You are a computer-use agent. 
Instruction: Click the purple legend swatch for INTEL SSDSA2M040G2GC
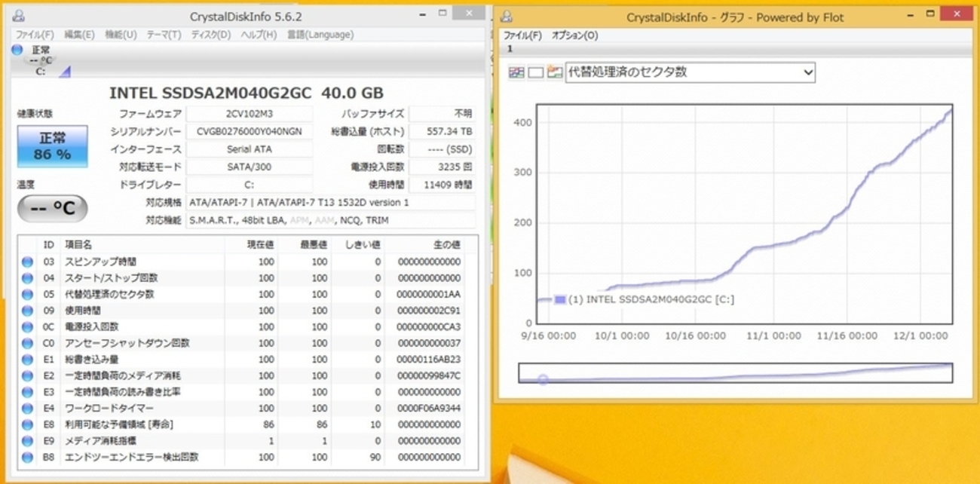[x=559, y=299]
